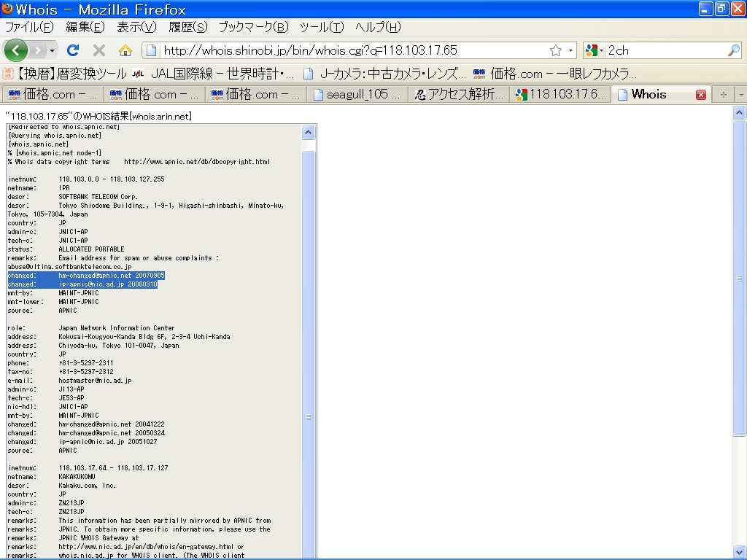Click the page scrollbar down arrow
This screenshot has height=560, width=747.
(x=740, y=552)
